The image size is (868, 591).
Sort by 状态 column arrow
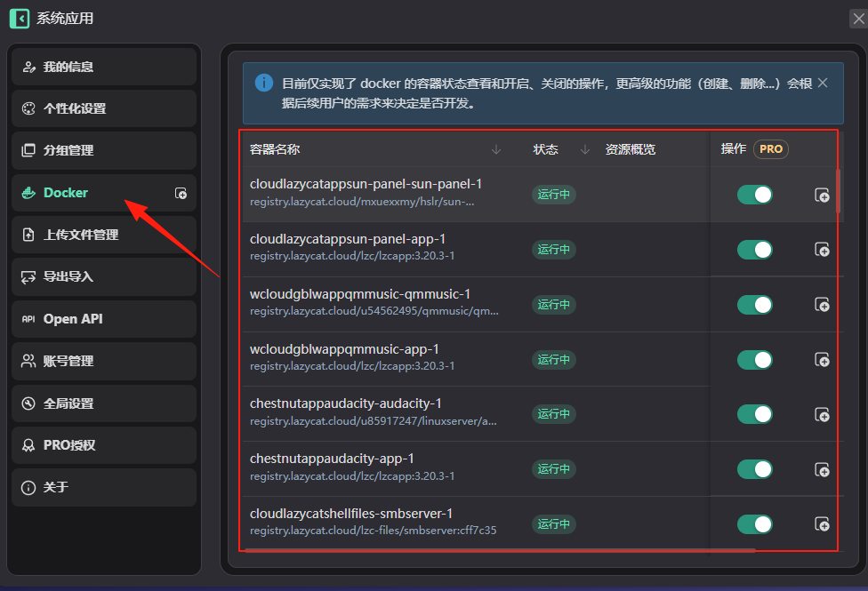[x=584, y=149]
